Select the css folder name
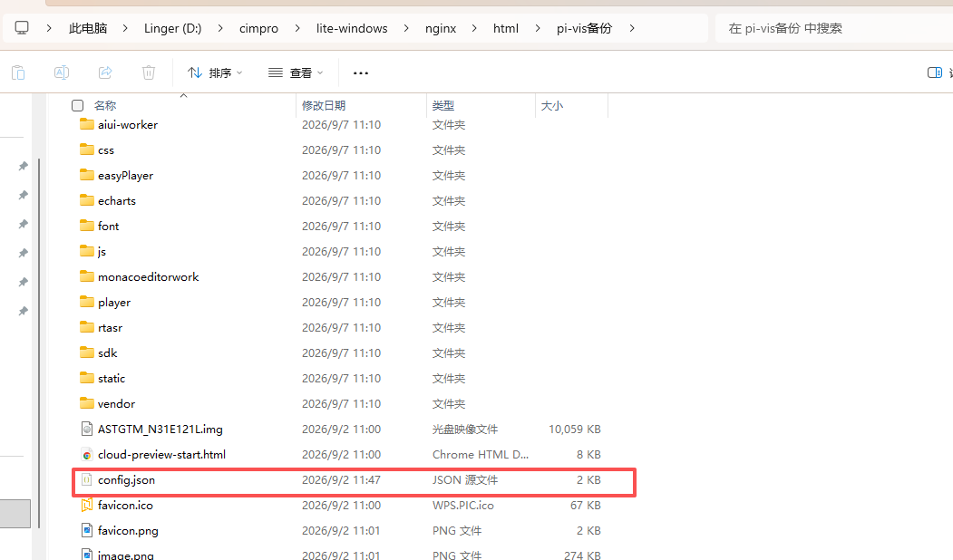 pos(106,150)
